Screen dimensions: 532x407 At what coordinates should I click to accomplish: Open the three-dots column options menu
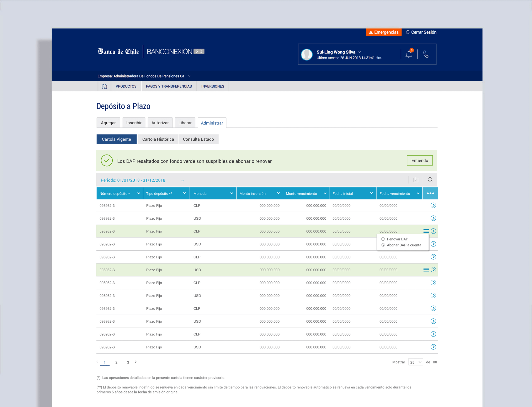click(x=430, y=193)
